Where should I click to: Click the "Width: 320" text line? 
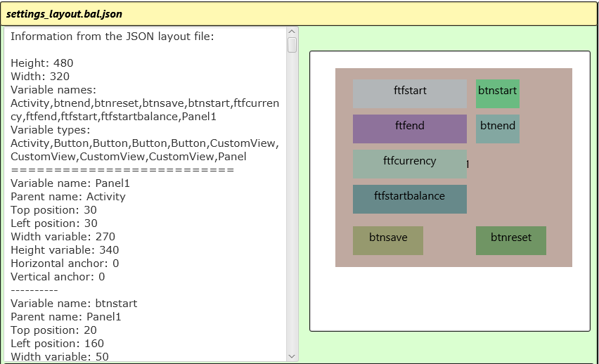(40, 77)
